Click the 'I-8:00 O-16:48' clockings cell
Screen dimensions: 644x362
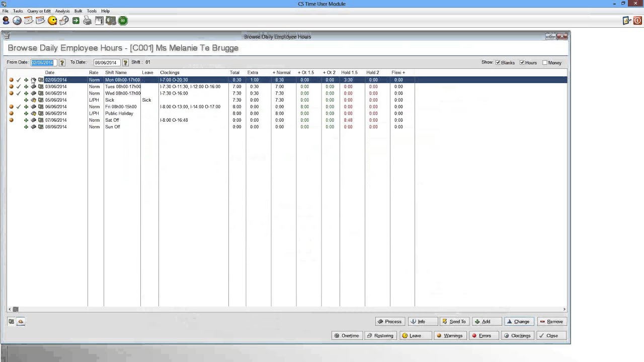coord(174,120)
